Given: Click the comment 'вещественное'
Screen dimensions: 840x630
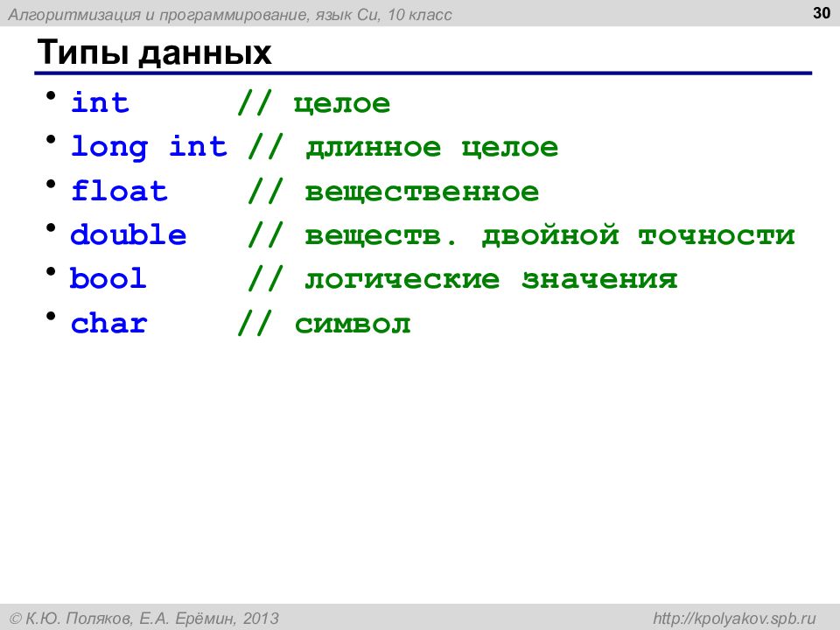Looking at the screenshot, I should pos(422,192).
